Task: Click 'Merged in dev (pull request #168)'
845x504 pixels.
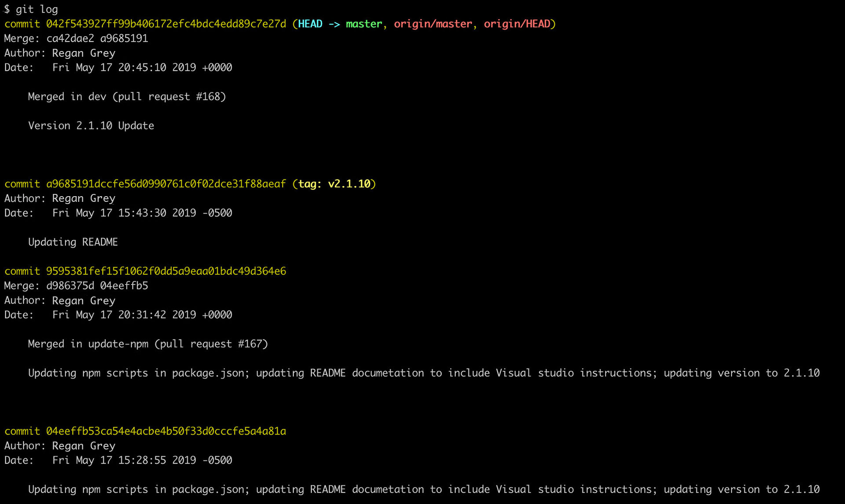Action: [127, 96]
